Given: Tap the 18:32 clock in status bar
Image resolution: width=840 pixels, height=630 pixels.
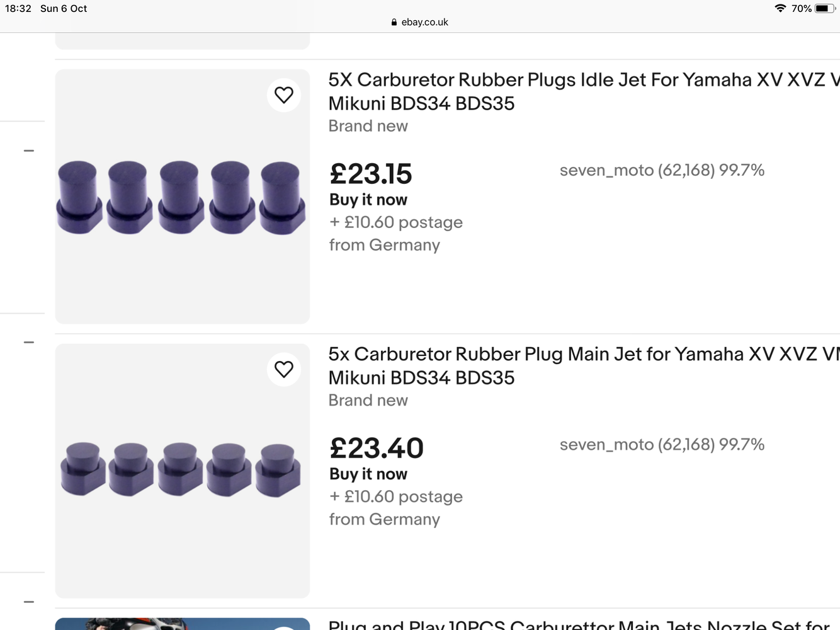Looking at the screenshot, I should 18,8.
